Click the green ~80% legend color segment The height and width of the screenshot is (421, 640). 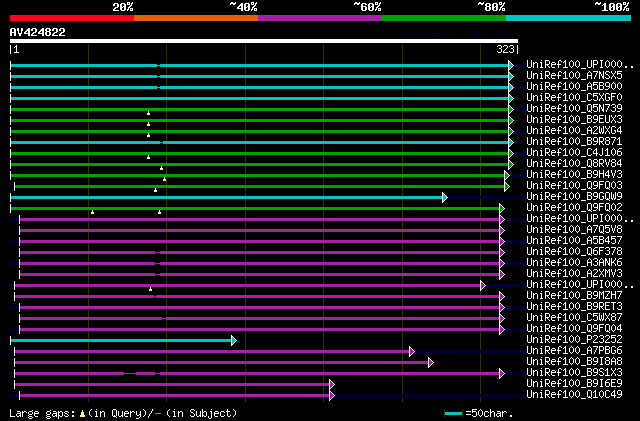[444, 18]
